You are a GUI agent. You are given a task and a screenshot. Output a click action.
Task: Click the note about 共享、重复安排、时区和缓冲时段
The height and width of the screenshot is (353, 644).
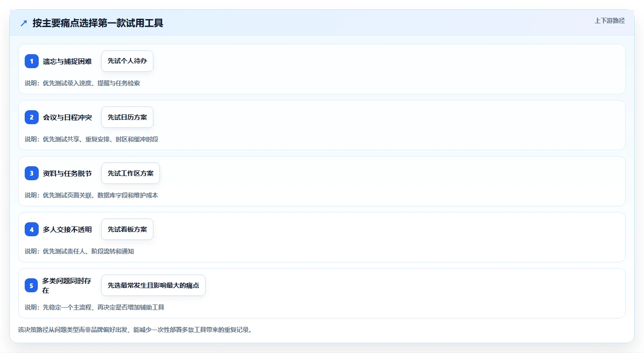pos(91,139)
